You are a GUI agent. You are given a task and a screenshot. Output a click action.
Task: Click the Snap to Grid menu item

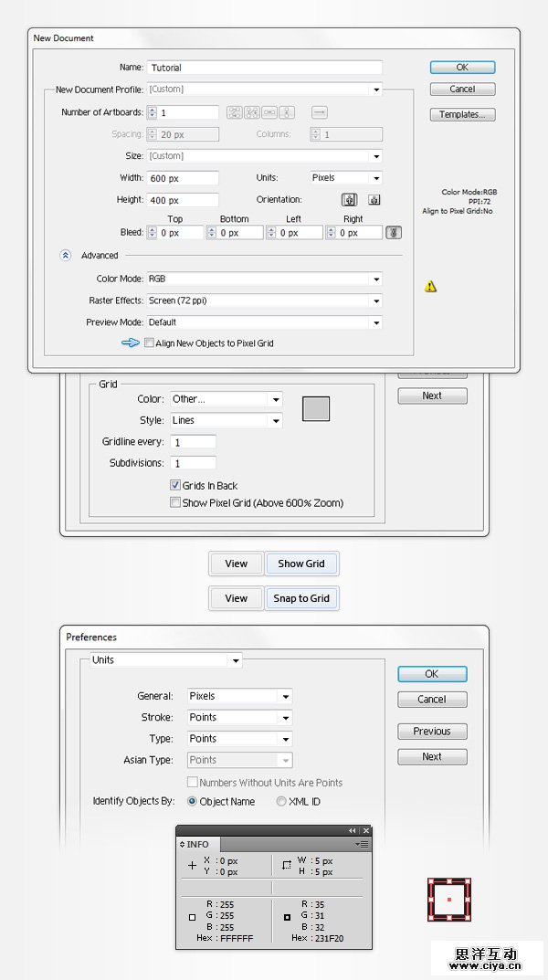click(x=301, y=598)
